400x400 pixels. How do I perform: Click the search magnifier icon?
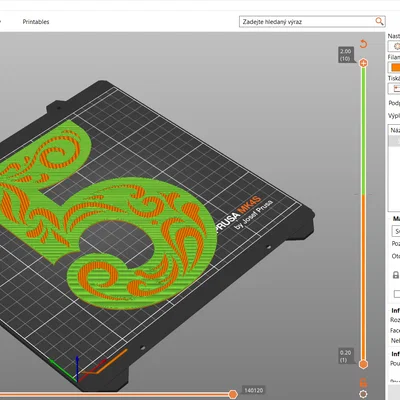(x=379, y=21)
